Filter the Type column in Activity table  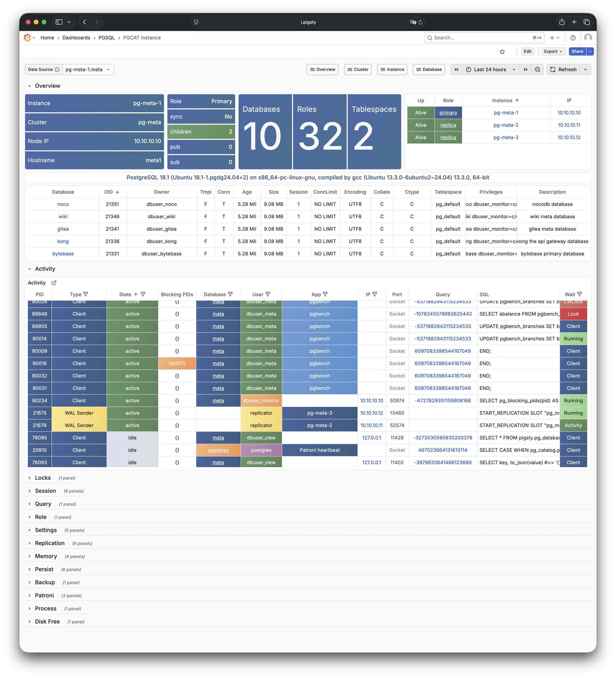tap(86, 294)
